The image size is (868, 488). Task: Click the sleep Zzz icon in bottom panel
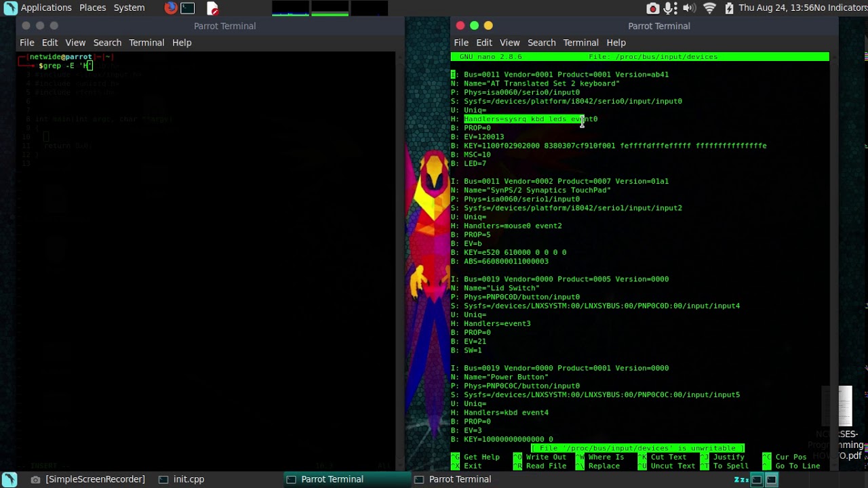741,480
